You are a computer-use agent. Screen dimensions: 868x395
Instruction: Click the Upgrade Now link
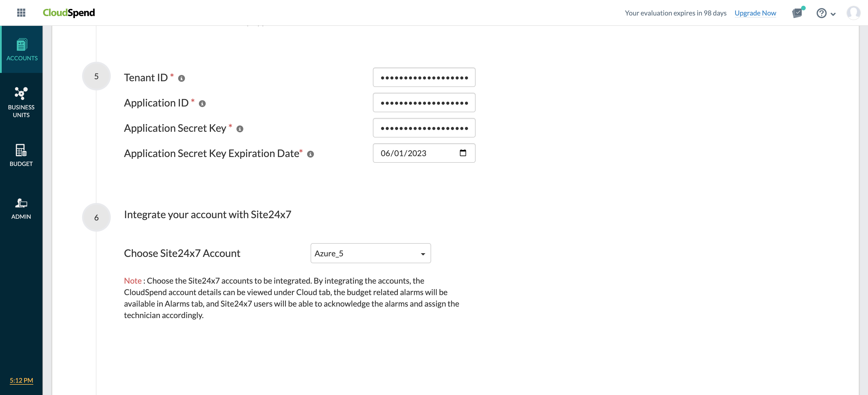point(755,13)
